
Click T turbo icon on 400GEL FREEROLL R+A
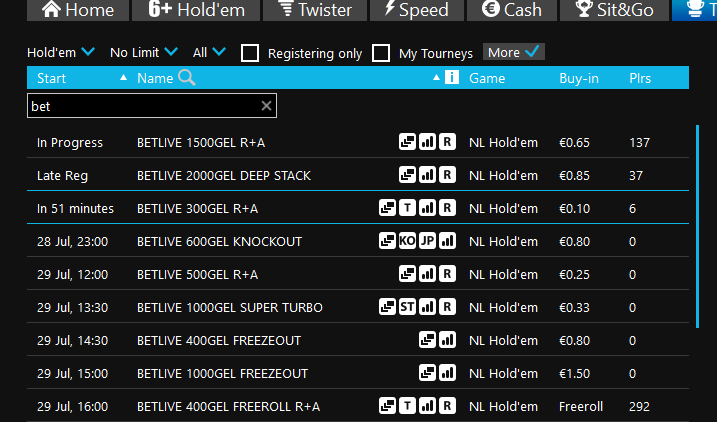tap(407, 406)
